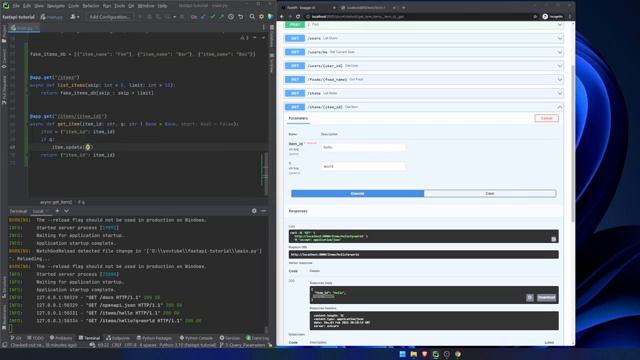The width and height of the screenshot is (640, 360).
Task: Open the Tools menu
Action: pyautogui.click(x=119, y=6)
